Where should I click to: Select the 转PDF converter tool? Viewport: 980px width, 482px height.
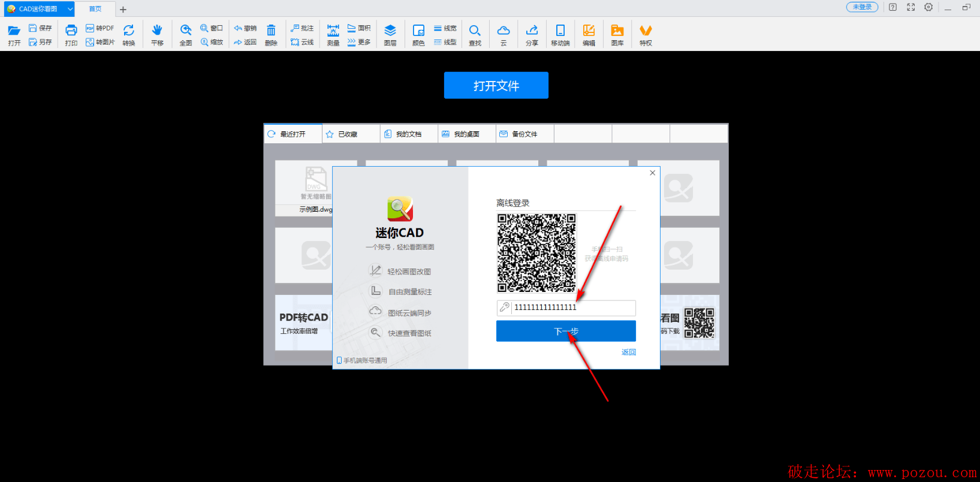point(99,28)
